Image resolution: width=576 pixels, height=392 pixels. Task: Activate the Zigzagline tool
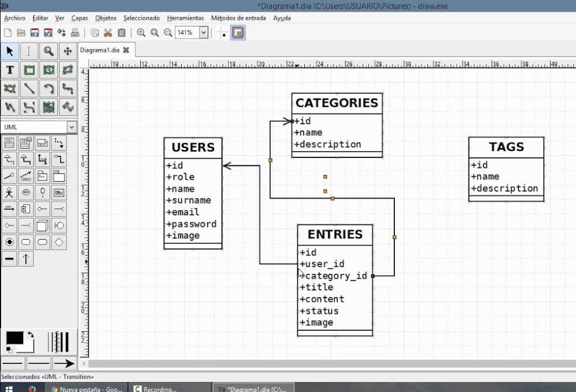coord(69,88)
